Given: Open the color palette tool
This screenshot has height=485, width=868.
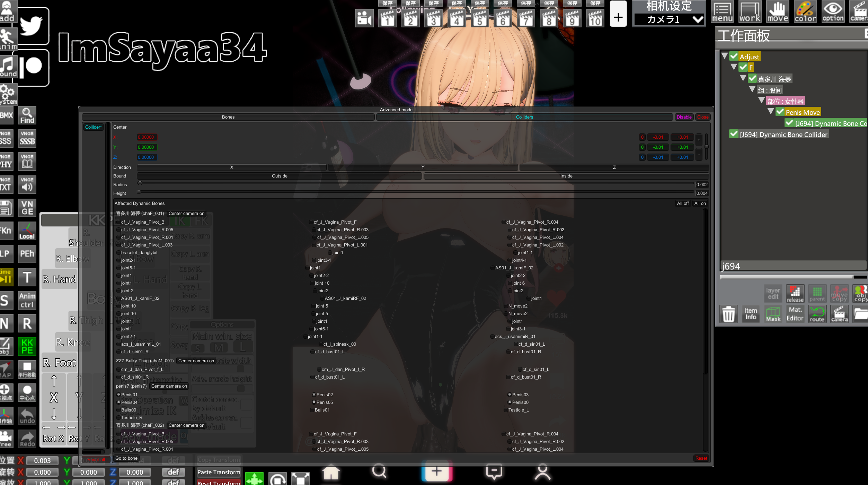Looking at the screenshot, I should click(x=805, y=11).
